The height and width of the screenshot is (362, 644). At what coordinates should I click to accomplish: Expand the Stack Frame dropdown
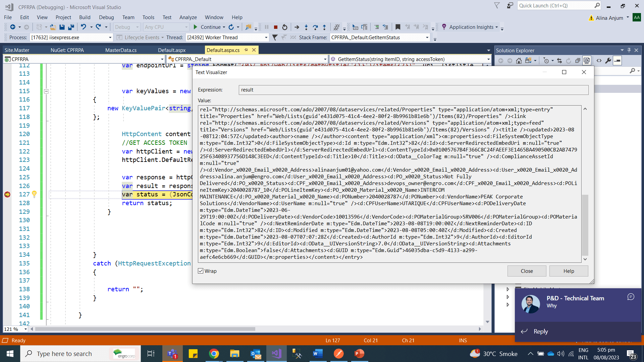tap(427, 37)
